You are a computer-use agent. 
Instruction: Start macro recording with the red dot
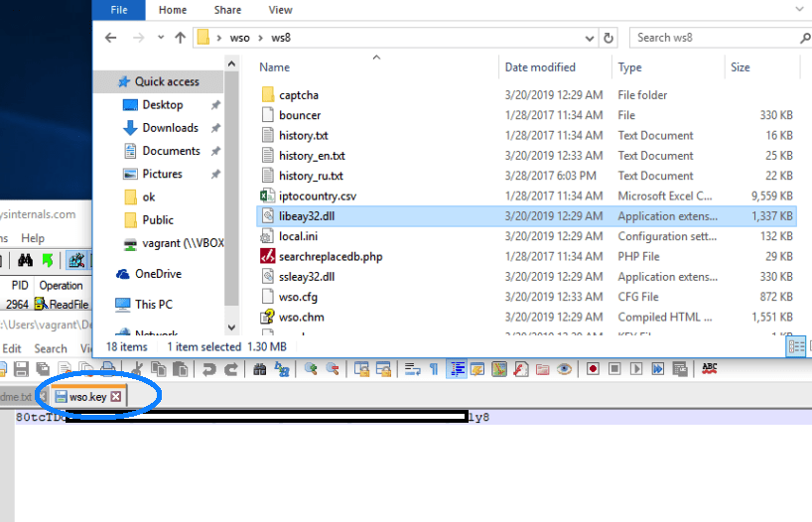593,369
